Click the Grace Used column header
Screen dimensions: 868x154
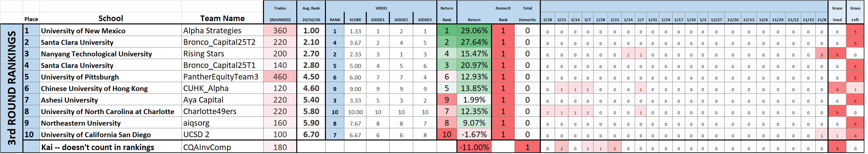click(837, 14)
